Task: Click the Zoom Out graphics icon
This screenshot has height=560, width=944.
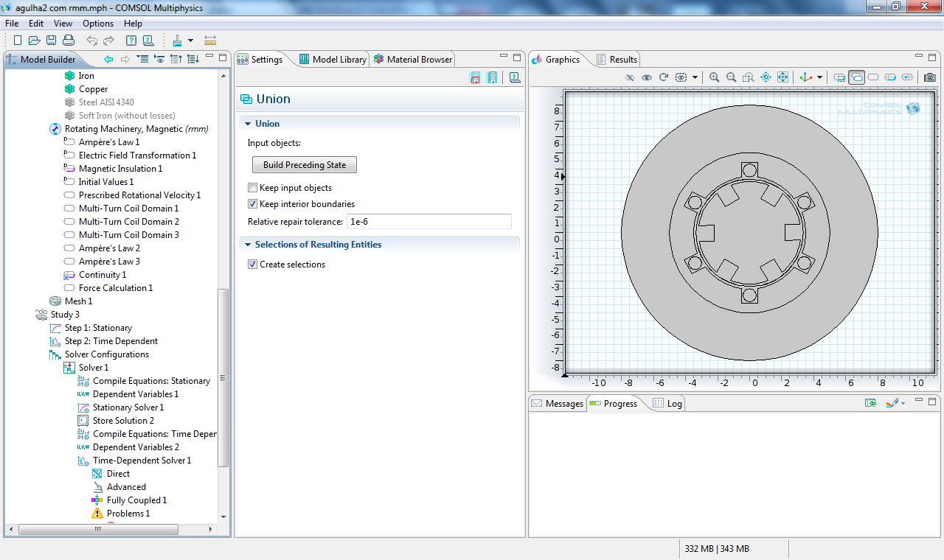Action: (731, 77)
